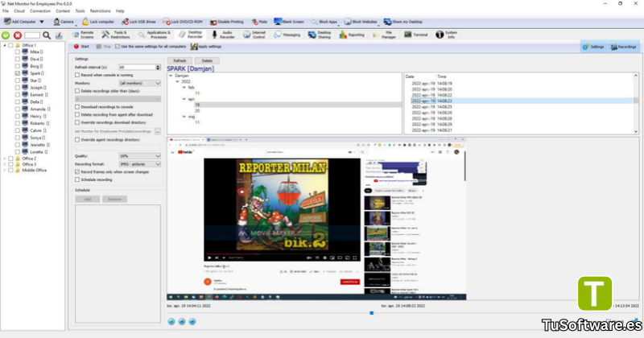Enable 'Override agent recordings directory'
Image resolution: width=644 pixels, height=338 pixels.
click(77, 140)
